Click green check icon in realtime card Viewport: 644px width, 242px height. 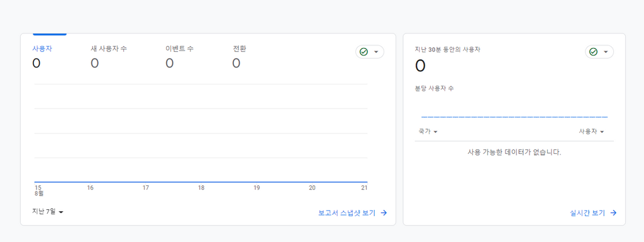(593, 52)
